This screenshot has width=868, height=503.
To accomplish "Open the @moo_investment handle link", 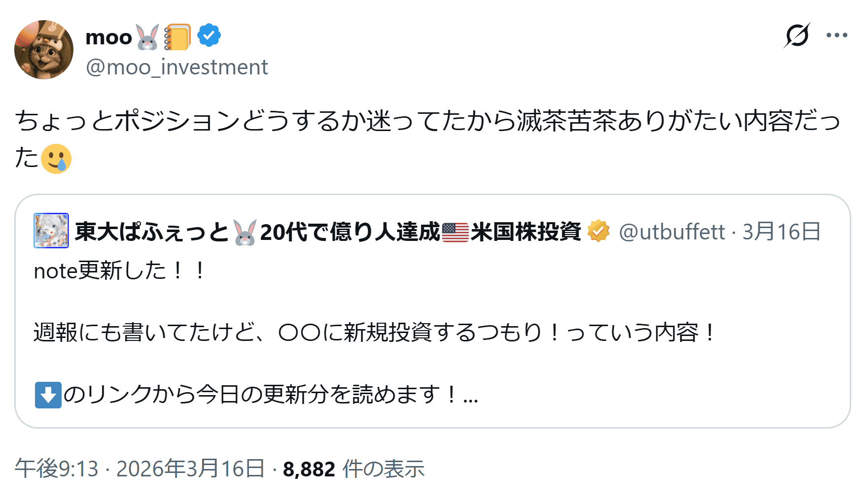I will [177, 67].
